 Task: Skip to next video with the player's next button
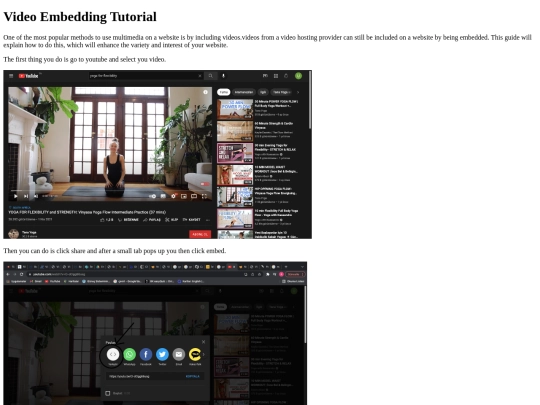[x=26, y=196]
